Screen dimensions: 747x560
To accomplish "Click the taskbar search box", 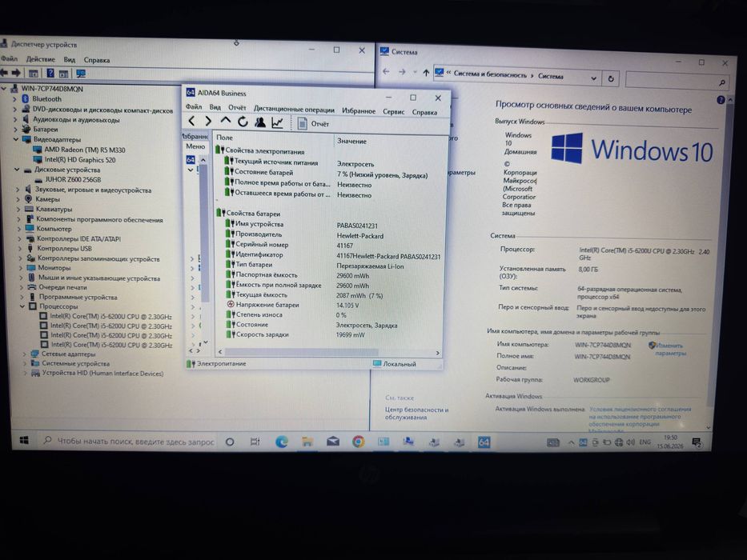I will [x=129, y=442].
